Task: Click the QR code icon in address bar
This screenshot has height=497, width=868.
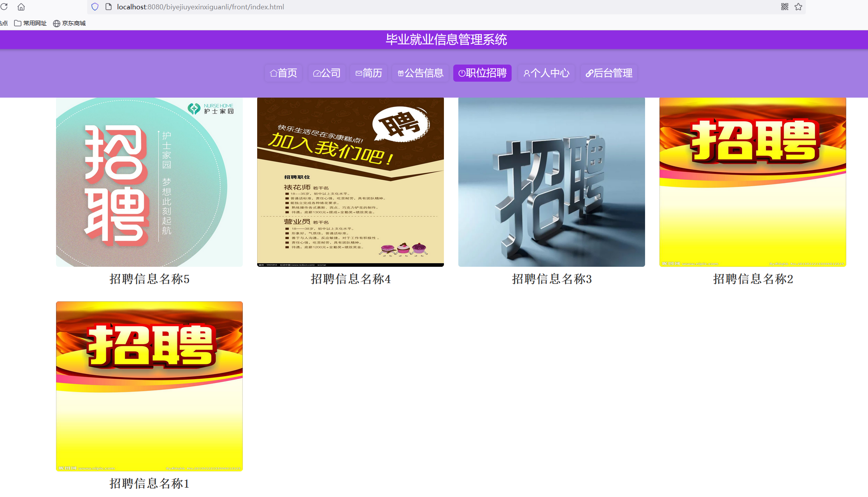Action: pos(784,7)
